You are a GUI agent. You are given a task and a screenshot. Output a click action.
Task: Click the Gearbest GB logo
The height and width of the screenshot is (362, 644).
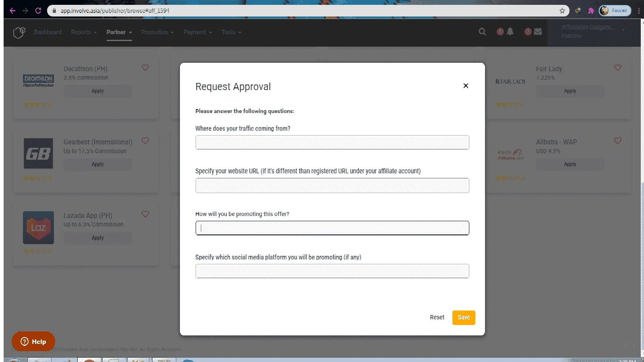pyautogui.click(x=38, y=154)
